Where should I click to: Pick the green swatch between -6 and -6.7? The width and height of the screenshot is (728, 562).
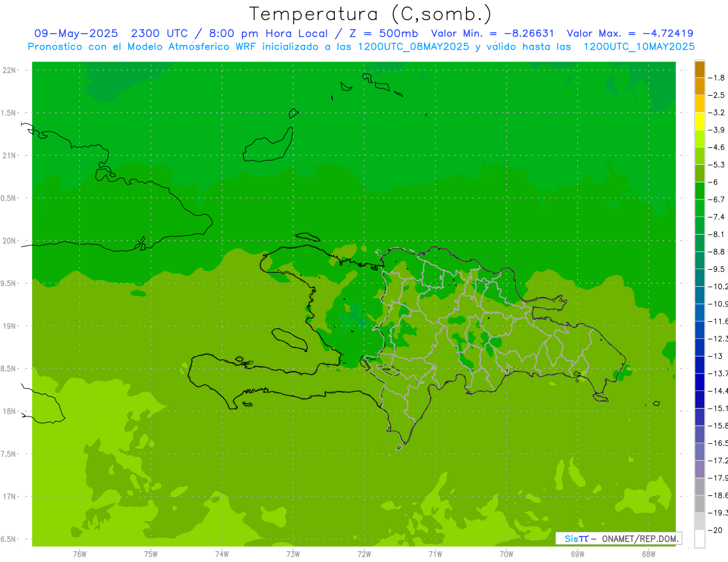pyautogui.click(x=699, y=191)
